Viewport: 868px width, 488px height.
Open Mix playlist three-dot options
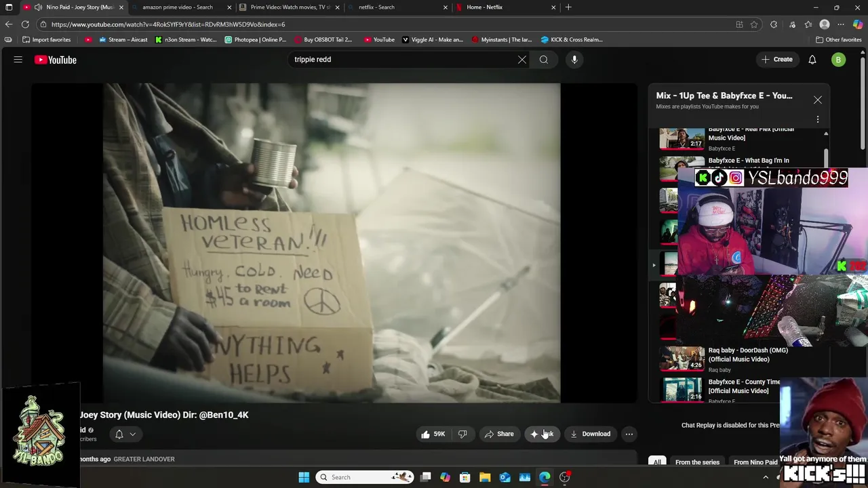[818, 119]
